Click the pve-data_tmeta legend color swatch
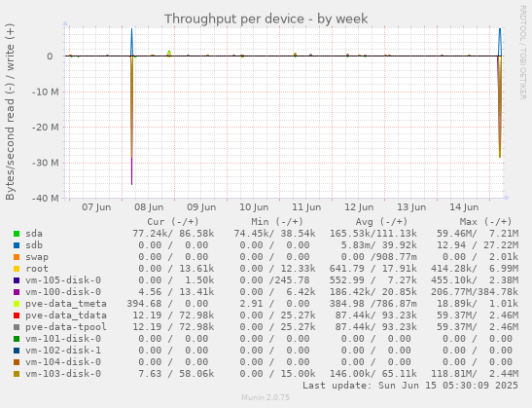This screenshot has width=532, height=408. tap(17, 304)
